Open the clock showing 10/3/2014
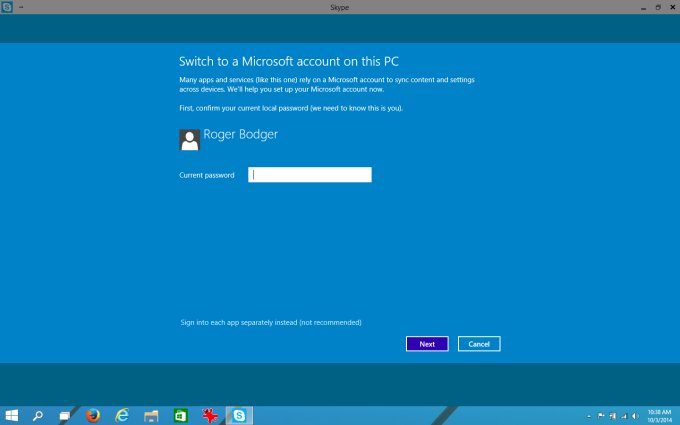Screen dimensions: 680x425 click(x=659, y=416)
